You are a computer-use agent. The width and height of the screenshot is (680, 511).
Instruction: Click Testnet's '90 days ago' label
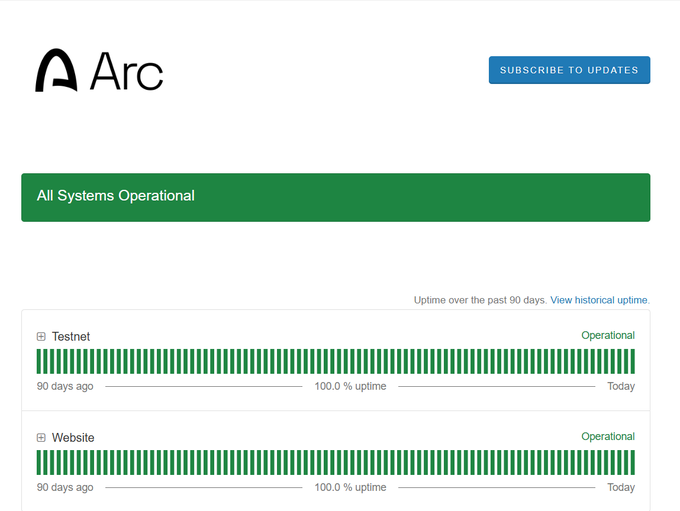pyautogui.click(x=65, y=386)
